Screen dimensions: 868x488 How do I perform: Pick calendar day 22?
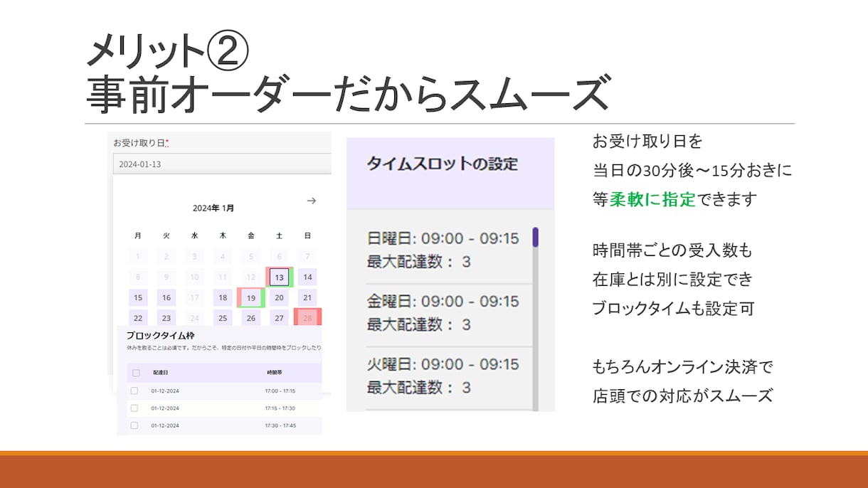pyautogui.click(x=138, y=319)
